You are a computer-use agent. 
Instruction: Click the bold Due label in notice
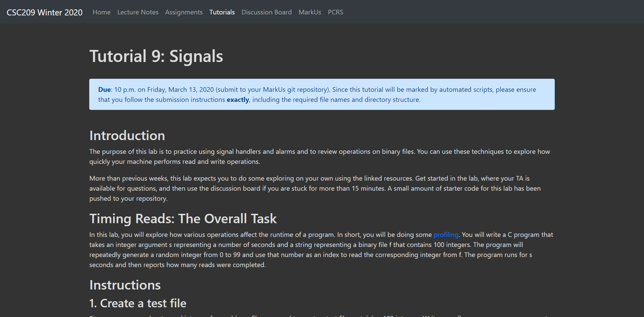click(x=104, y=89)
